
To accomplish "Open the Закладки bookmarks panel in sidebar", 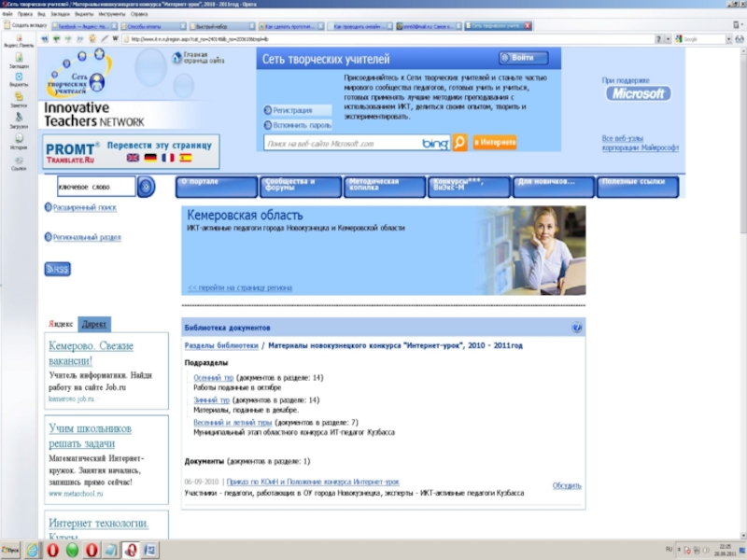I will 19,61.
